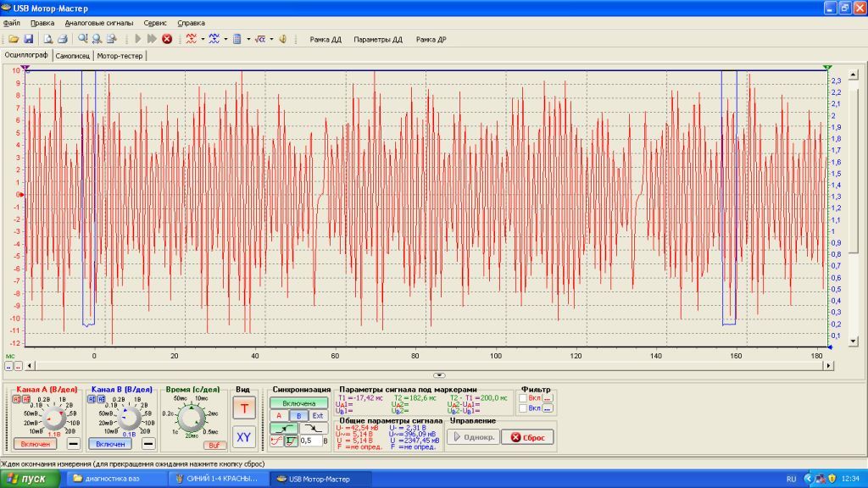The image size is (868, 488).
Task: Expand dropdown arrow next to square root icon
Action: click(271, 39)
